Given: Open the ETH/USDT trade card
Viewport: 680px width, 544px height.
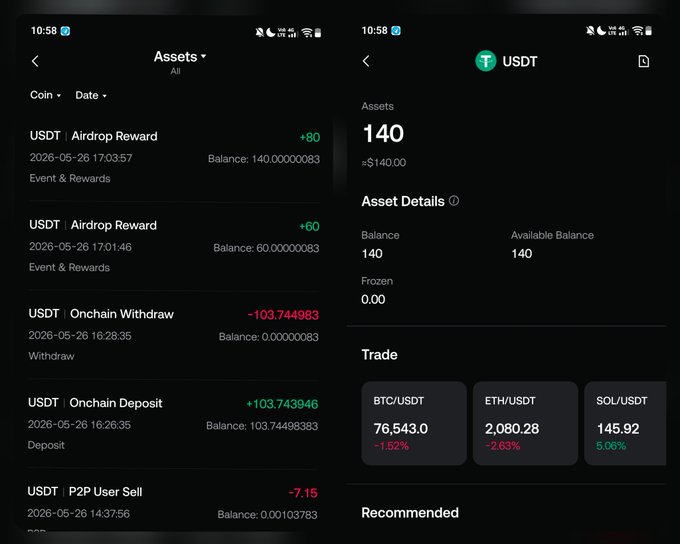Looking at the screenshot, I should 525,423.
